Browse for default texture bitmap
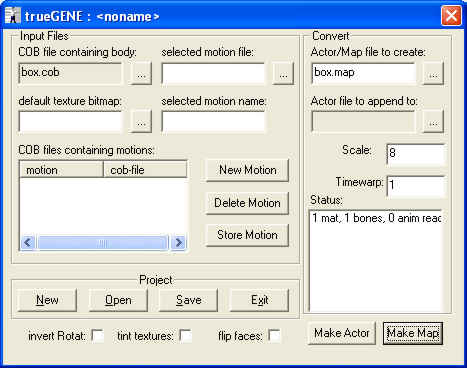The width and height of the screenshot is (467, 368). click(141, 122)
